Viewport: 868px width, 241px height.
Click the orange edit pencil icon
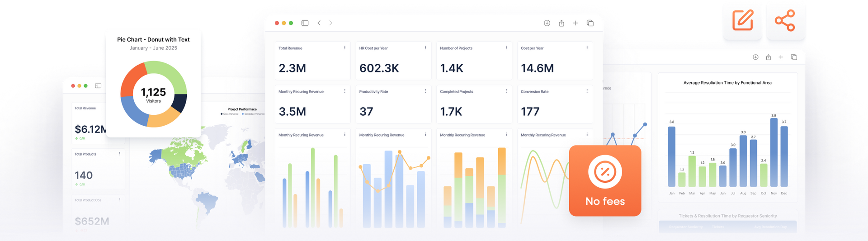click(x=743, y=20)
